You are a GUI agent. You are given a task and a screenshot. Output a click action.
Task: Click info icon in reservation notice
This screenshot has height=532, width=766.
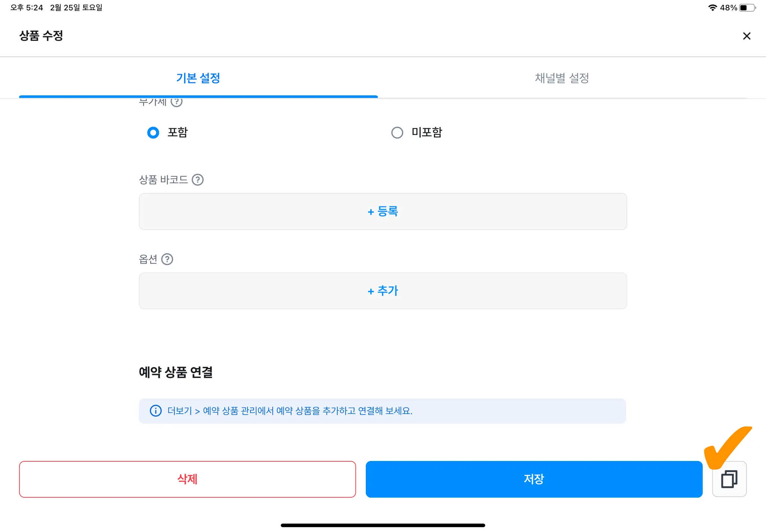[156, 411]
